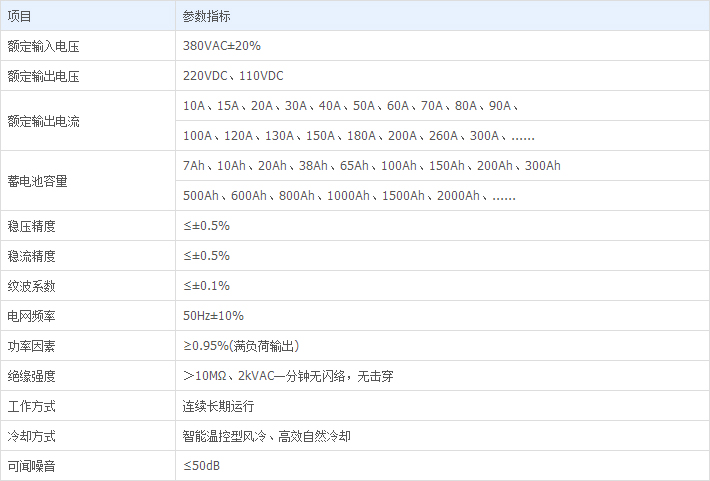Screen dimensions: 710x481
Task: Click the 项目 column header
Action: [20, 16]
